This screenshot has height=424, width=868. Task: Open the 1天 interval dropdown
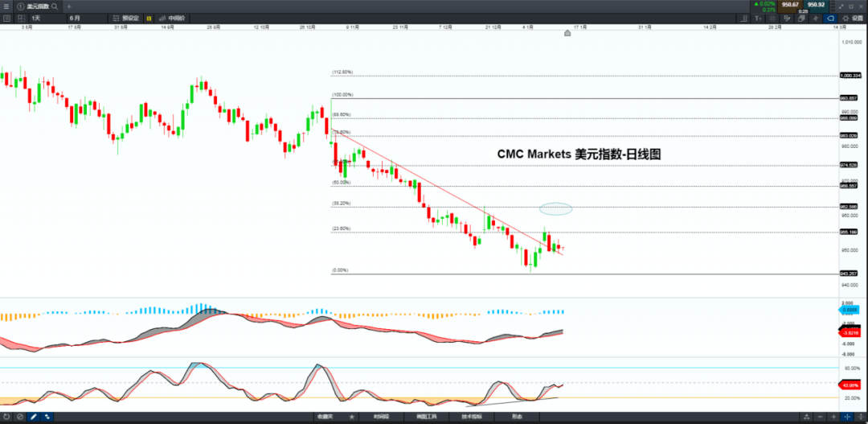pos(47,19)
